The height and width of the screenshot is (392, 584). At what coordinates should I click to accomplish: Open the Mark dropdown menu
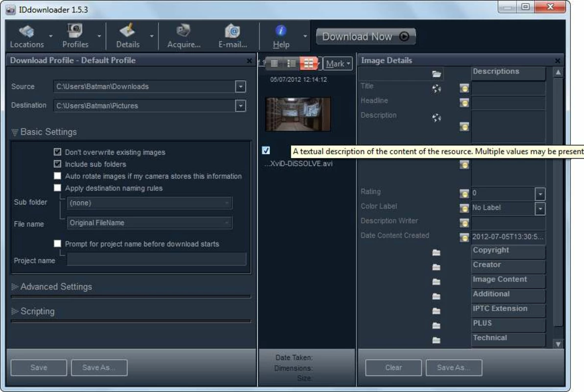click(338, 64)
